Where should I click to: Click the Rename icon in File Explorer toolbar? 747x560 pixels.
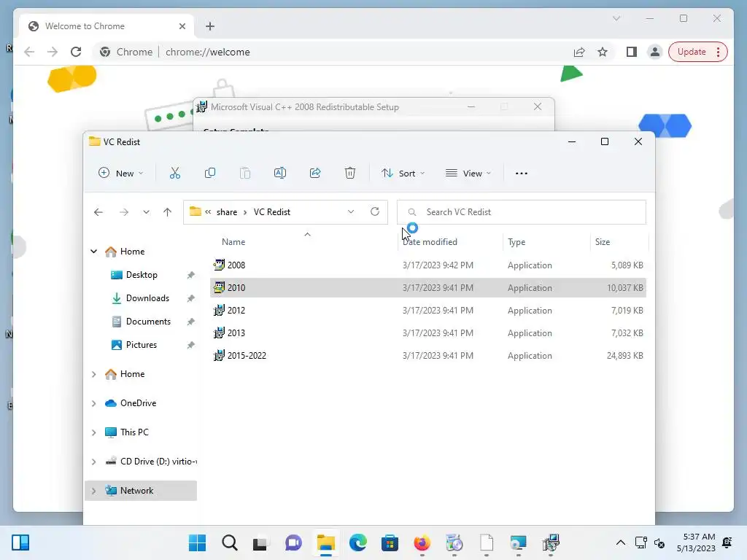[x=280, y=173]
